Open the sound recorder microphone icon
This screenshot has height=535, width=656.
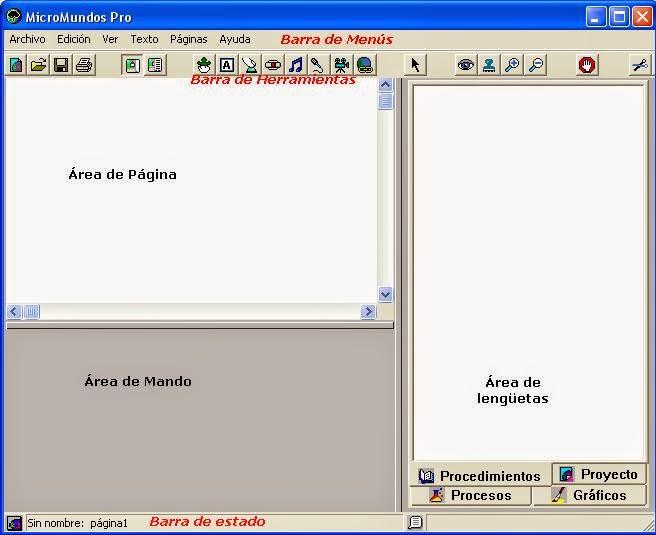click(x=318, y=65)
